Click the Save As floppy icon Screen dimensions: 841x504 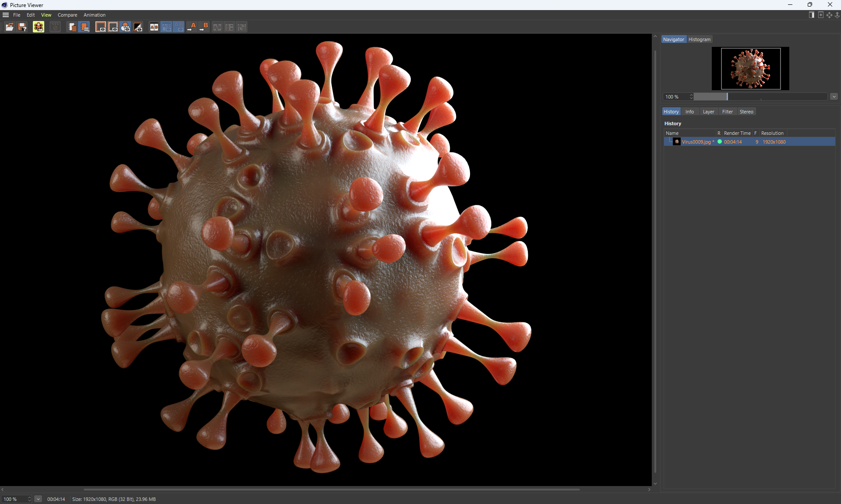[x=22, y=27]
